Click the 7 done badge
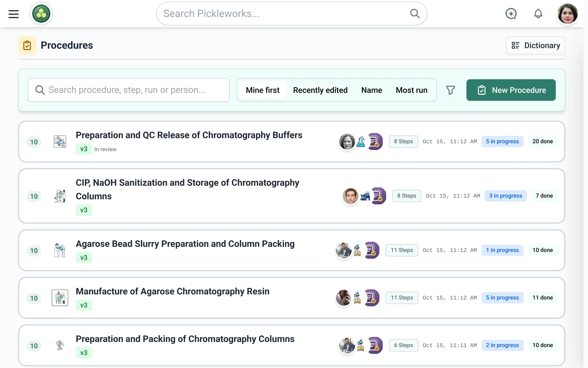 tap(544, 196)
